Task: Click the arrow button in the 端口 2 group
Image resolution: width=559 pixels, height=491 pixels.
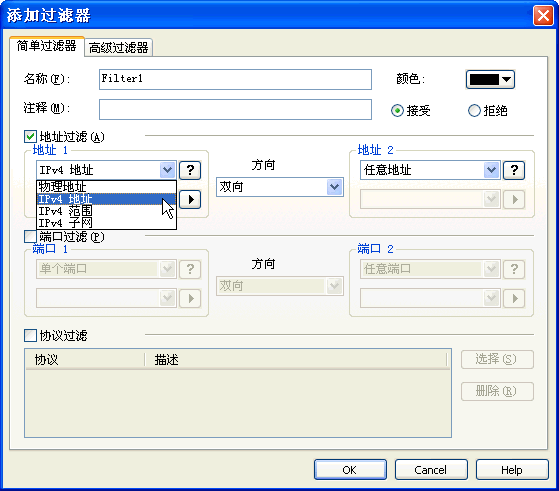Action: pyautogui.click(x=514, y=298)
